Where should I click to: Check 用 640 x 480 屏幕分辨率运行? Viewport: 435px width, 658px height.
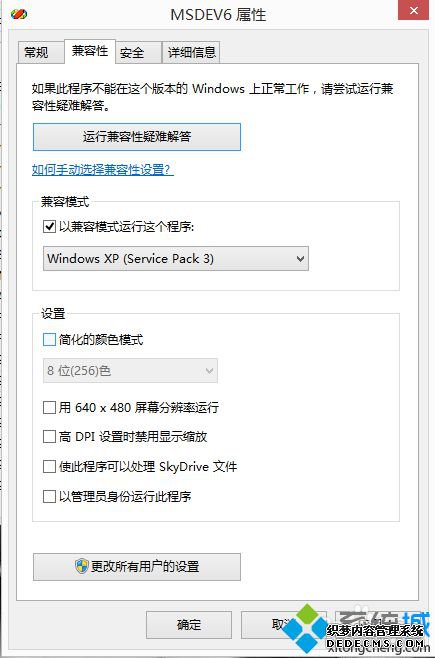49,407
